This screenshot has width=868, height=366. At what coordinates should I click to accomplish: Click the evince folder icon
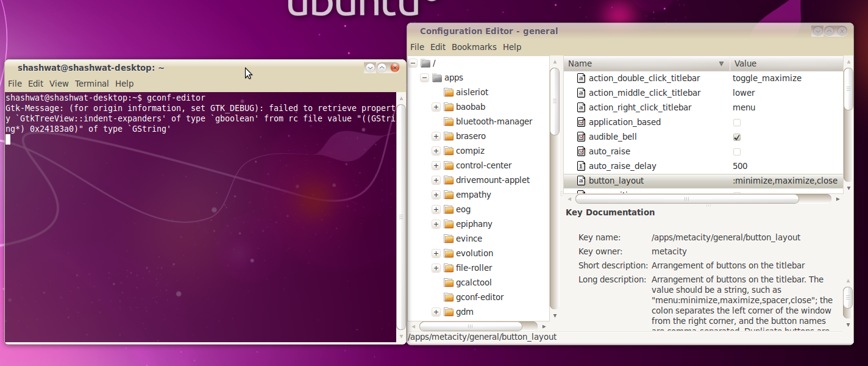point(449,239)
